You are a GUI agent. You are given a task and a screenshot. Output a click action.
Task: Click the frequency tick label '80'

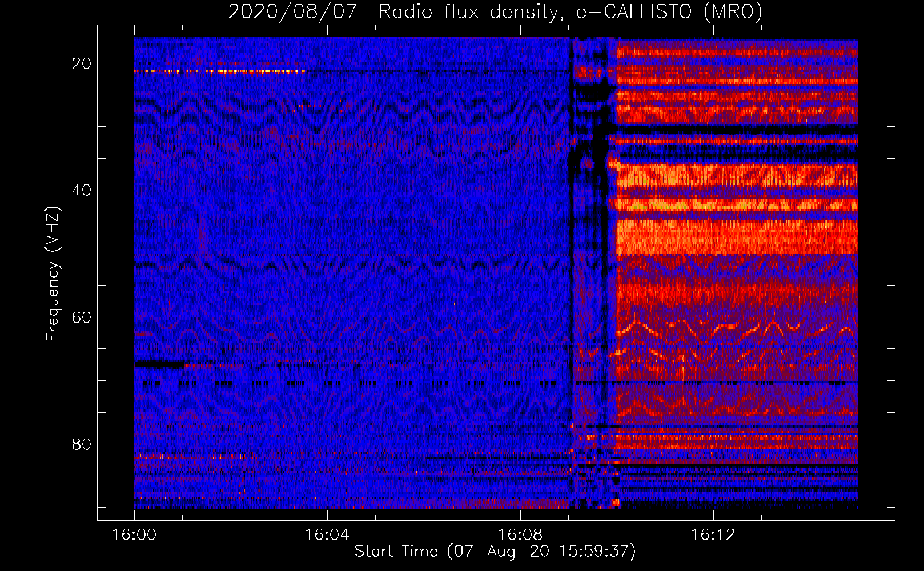pyautogui.click(x=82, y=444)
